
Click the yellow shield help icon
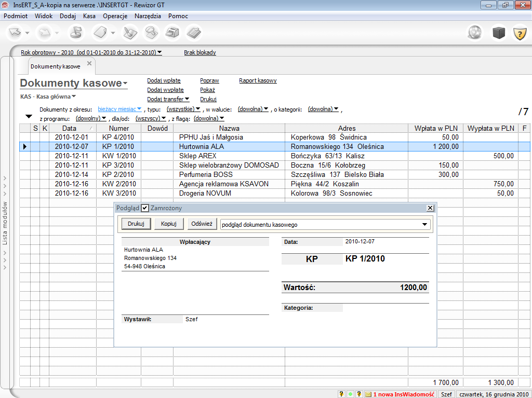[520, 33]
